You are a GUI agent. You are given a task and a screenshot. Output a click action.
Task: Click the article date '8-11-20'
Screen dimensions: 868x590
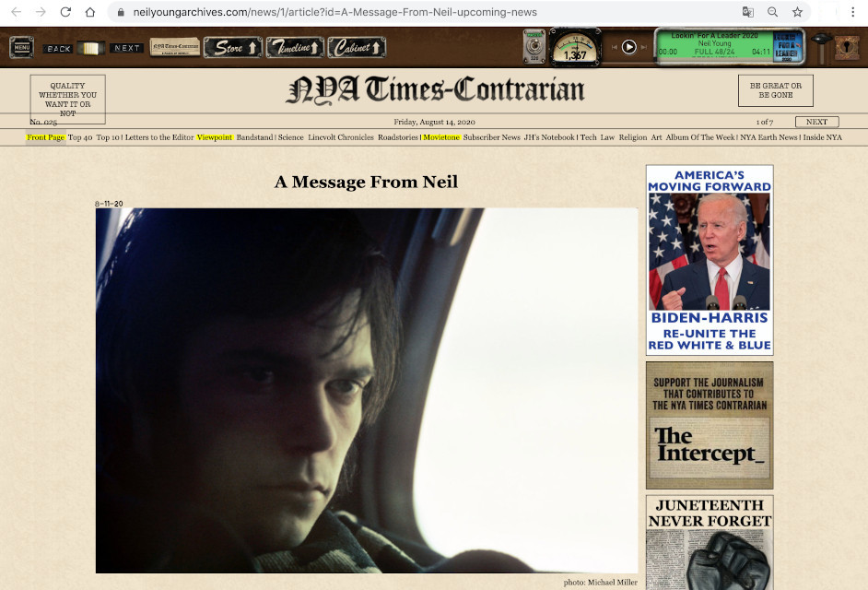coord(109,204)
